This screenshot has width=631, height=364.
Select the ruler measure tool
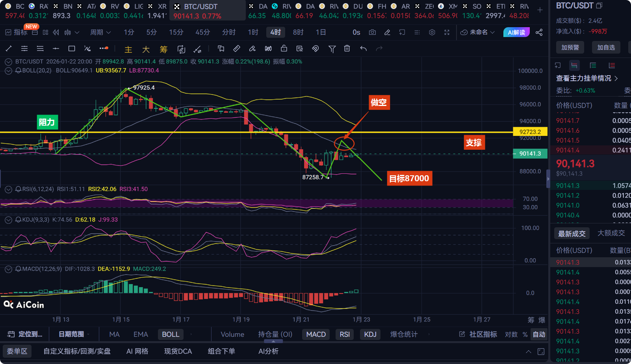(x=237, y=48)
